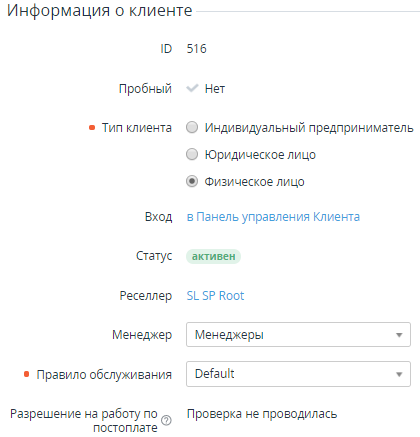Image resolution: width=420 pixels, height=437 pixels.
Task: Click the red required marker by Тип клиента
Action: [92, 128]
